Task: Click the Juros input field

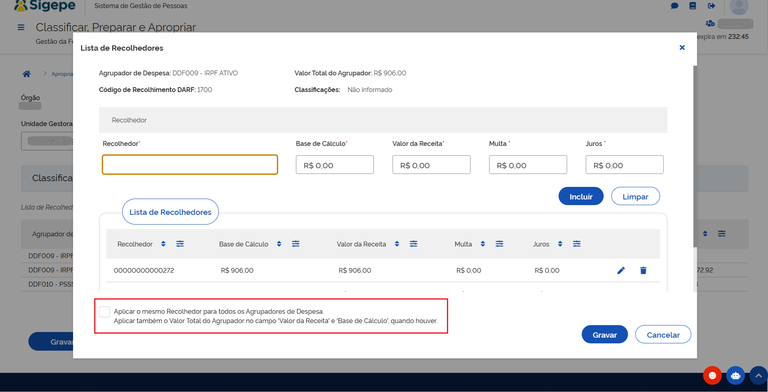Action: pos(624,165)
